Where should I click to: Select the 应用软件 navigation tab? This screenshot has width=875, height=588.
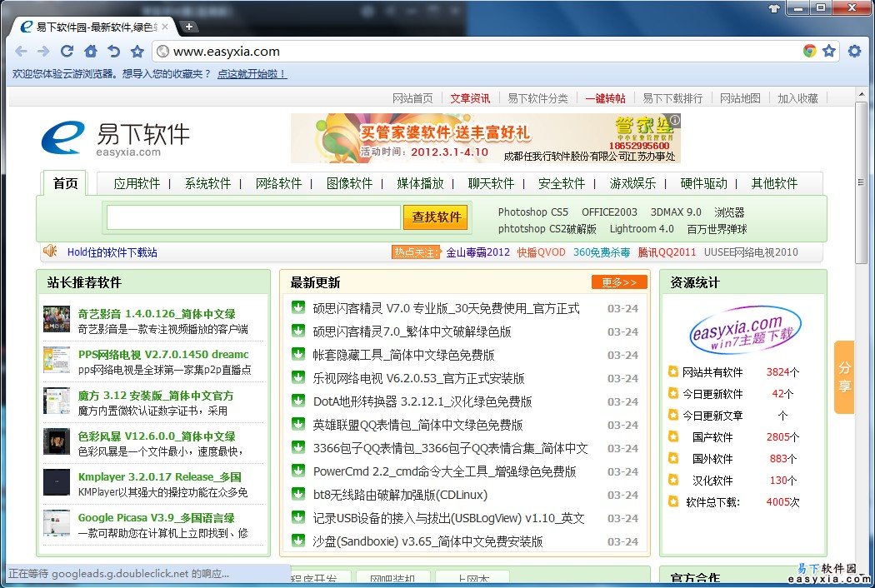[137, 183]
